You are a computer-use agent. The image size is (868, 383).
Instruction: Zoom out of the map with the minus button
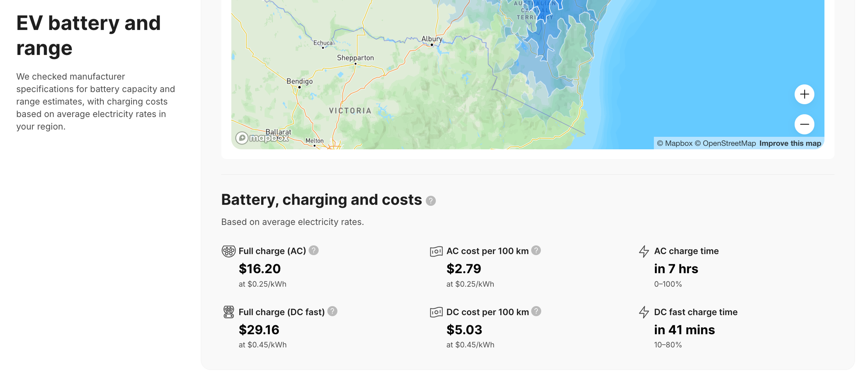click(804, 124)
